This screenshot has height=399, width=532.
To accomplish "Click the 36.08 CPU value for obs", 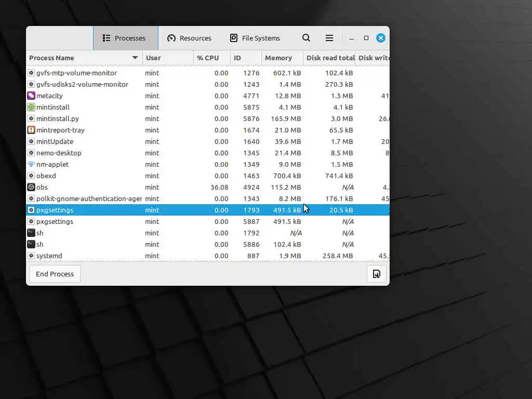I will pyautogui.click(x=219, y=187).
